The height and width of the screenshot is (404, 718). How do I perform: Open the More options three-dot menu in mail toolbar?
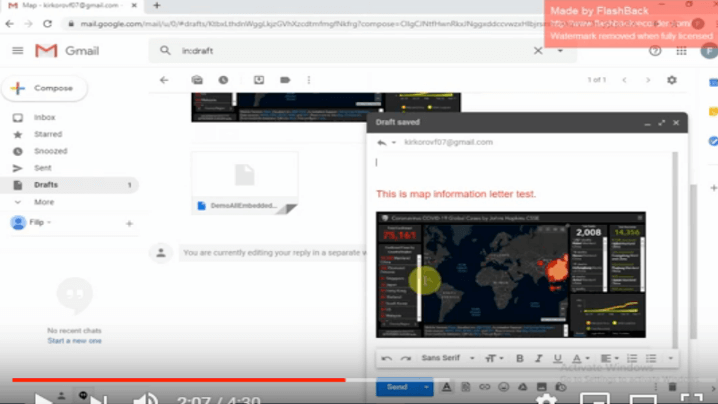(309, 80)
